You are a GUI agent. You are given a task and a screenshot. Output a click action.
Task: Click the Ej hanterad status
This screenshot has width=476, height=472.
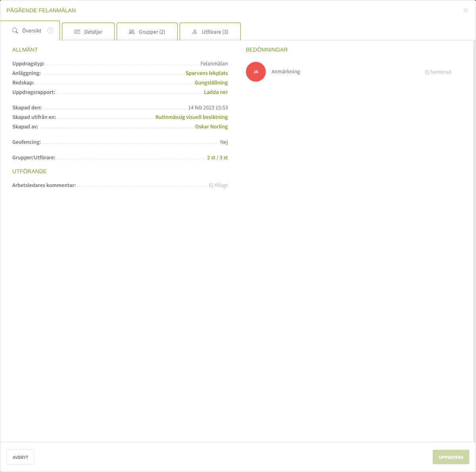point(438,72)
